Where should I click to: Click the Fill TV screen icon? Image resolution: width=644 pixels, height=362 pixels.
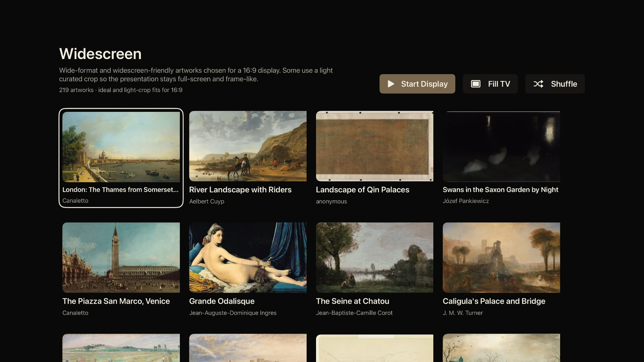point(476,84)
